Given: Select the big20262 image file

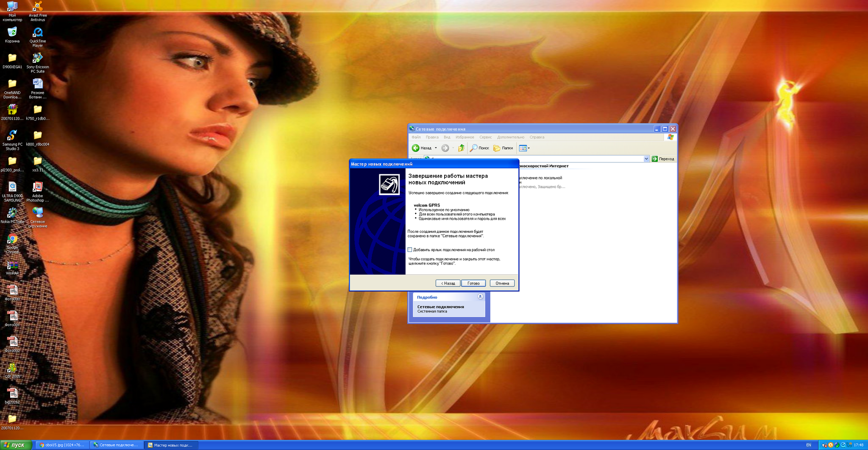Looking at the screenshot, I should click(12, 397).
